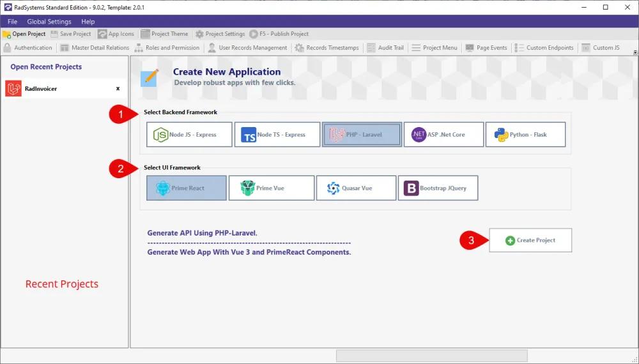
Task: Select Node JS - Express backend
Action: point(189,134)
